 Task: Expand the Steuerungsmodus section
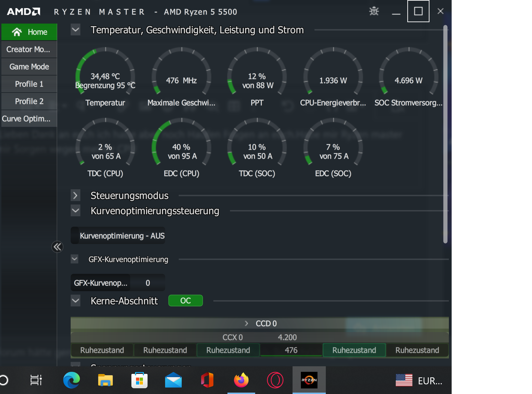pyautogui.click(x=75, y=195)
